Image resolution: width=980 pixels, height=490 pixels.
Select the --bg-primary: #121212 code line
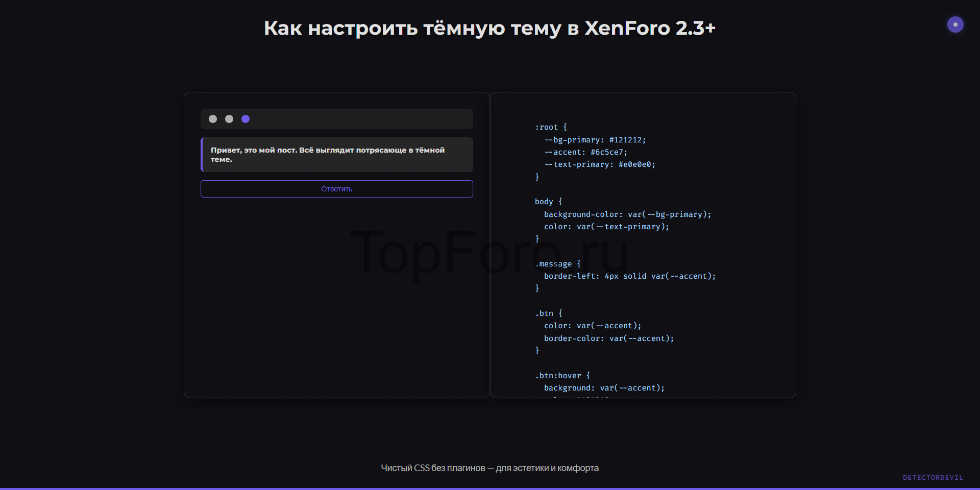[x=595, y=140]
